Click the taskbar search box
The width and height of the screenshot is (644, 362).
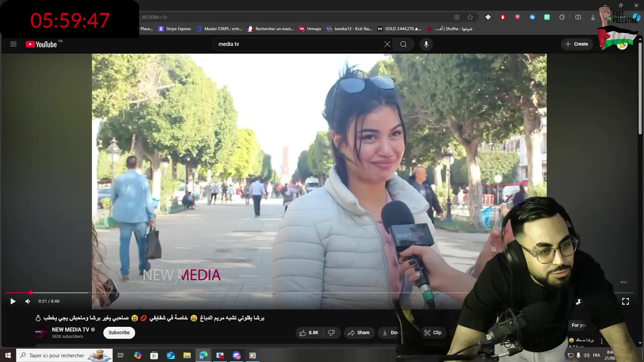(64, 355)
